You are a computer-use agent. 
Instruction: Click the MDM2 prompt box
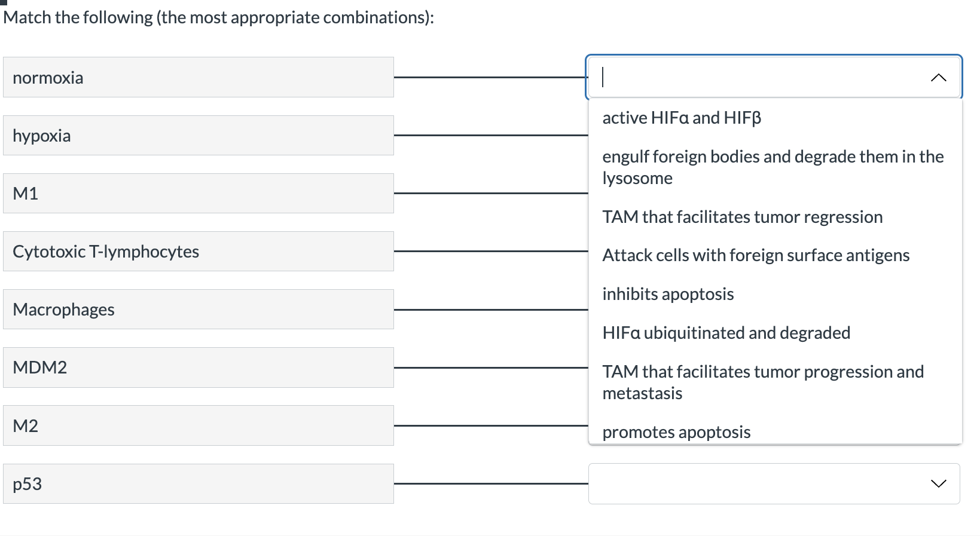(x=199, y=367)
